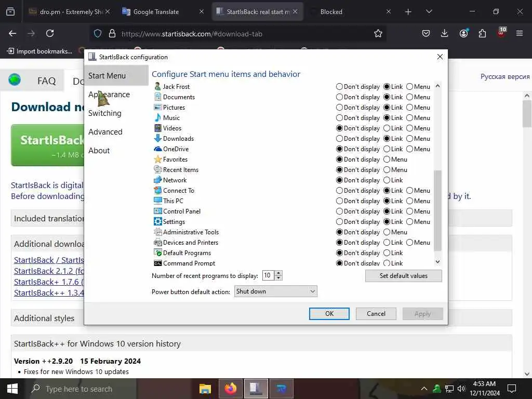Click the OneDrive cloud icon
Image resolution: width=532 pixels, height=399 pixels.
(x=157, y=149)
